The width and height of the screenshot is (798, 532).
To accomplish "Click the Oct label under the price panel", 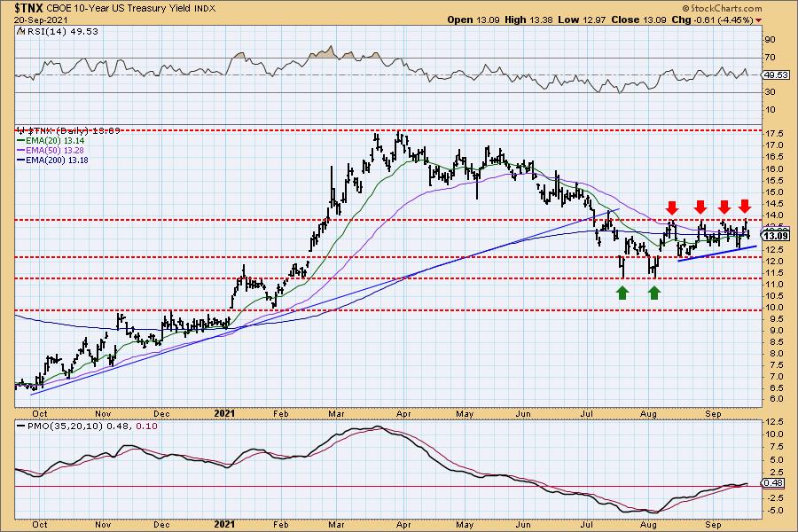I will pyautogui.click(x=40, y=414).
